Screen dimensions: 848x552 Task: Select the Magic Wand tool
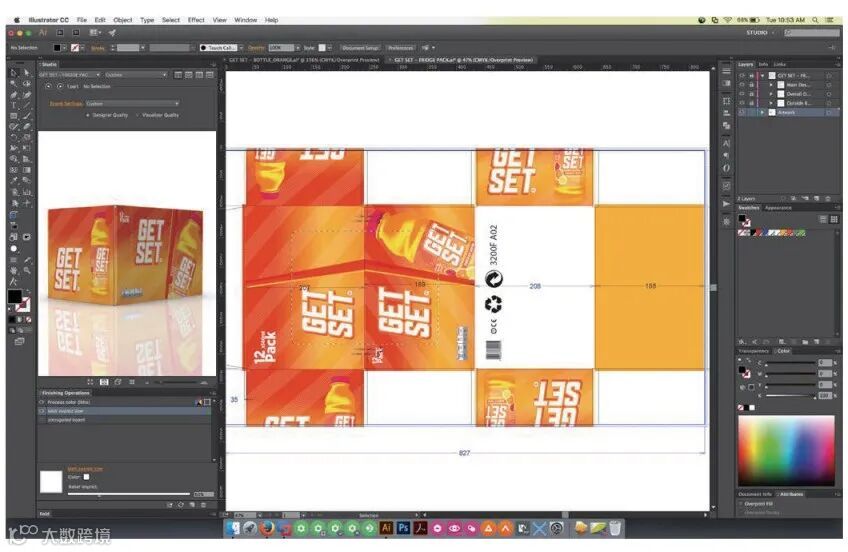tap(14, 83)
